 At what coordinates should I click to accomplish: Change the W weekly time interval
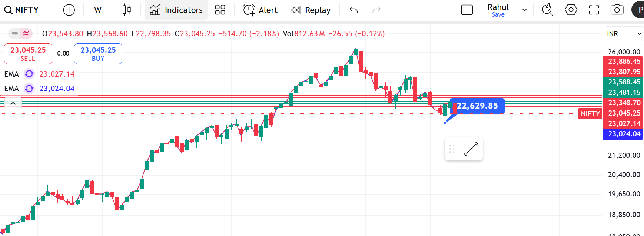98,10
